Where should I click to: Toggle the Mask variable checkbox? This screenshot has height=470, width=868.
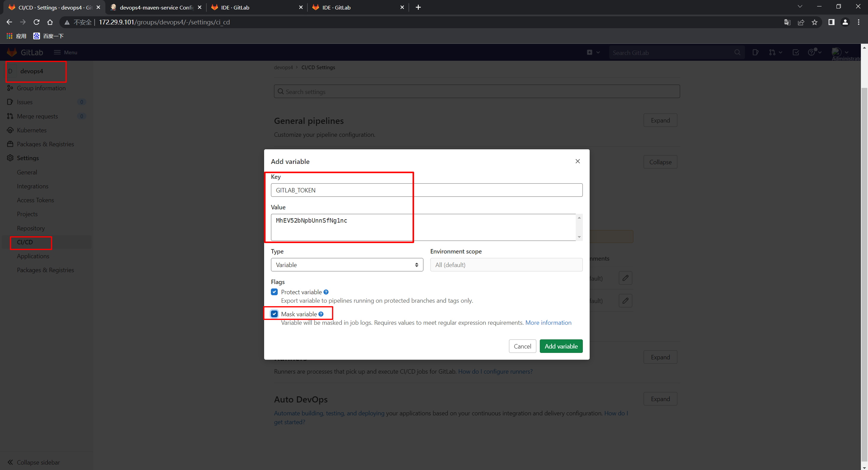[274, 314]
